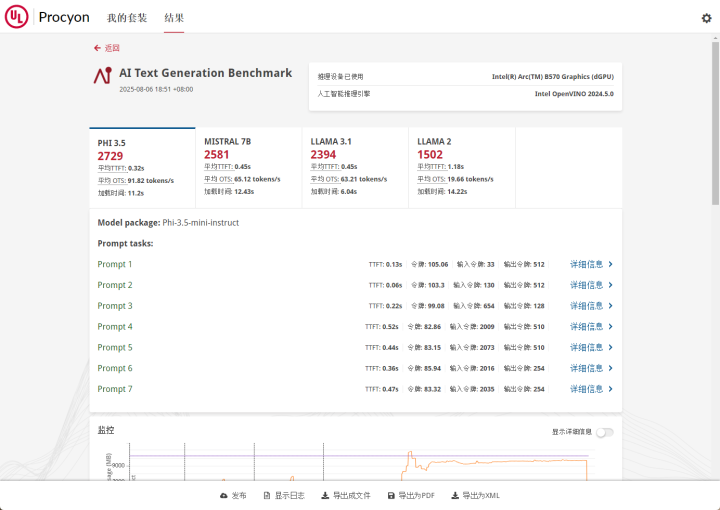This screenshot has width=720, height=510.
Task: Click the AI Text Generation Benchmark title
Action: click(x=205, y=73)
